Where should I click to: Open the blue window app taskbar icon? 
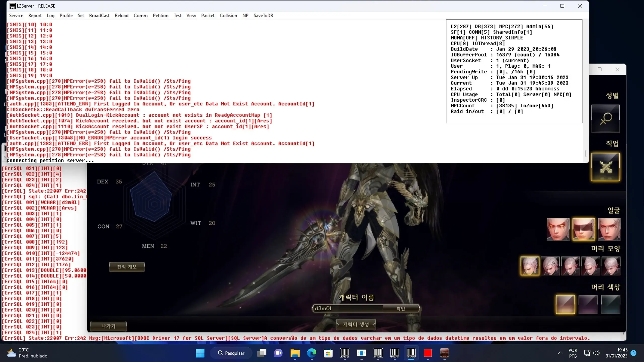361,353
